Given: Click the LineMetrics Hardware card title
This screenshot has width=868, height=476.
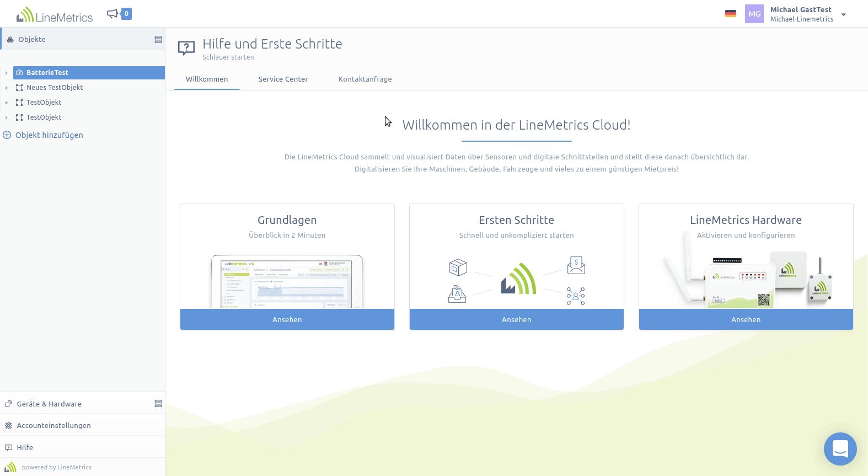Looking at the screenshot, I should 746,220.
